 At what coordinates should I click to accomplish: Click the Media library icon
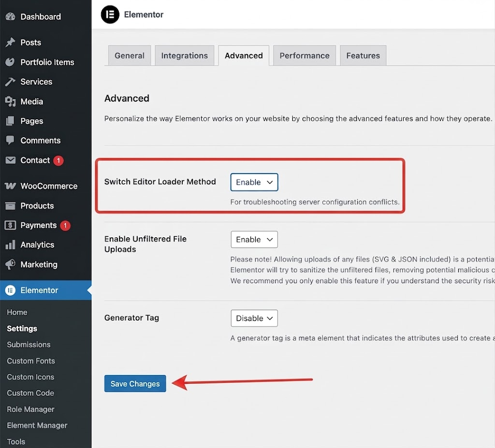point(10,101)
